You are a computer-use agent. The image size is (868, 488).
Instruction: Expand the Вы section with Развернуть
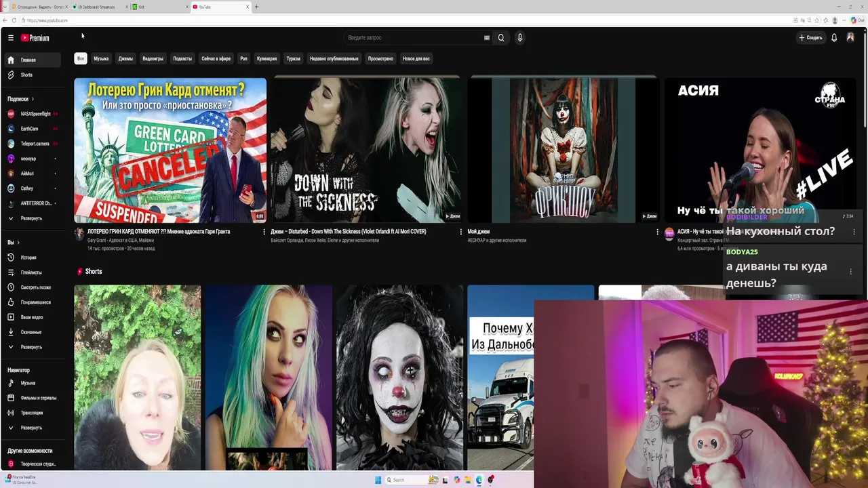pos(33,347)
